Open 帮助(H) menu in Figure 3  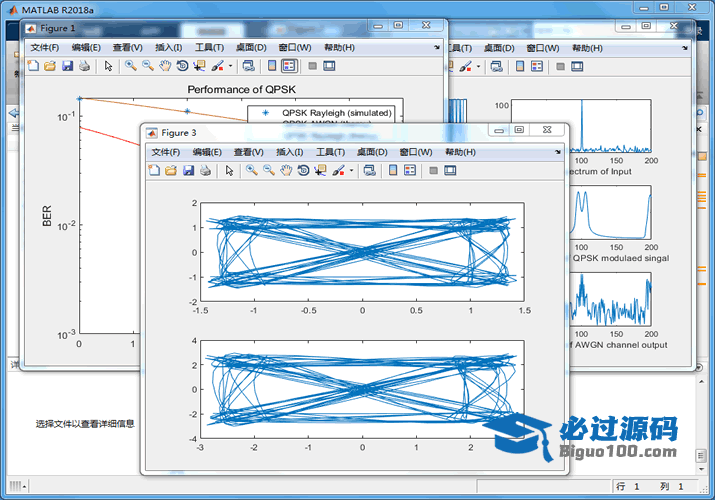pyautogui.click(x=460, y=152)
